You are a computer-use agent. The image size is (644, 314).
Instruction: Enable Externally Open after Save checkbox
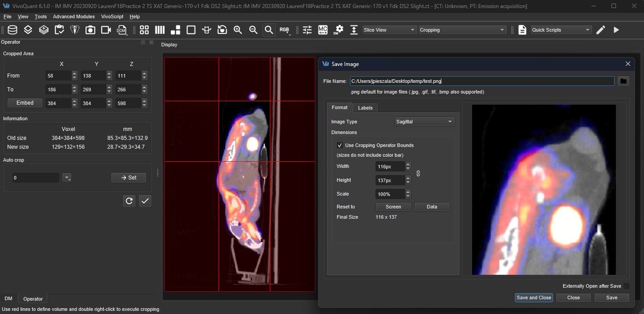point(626,286)
